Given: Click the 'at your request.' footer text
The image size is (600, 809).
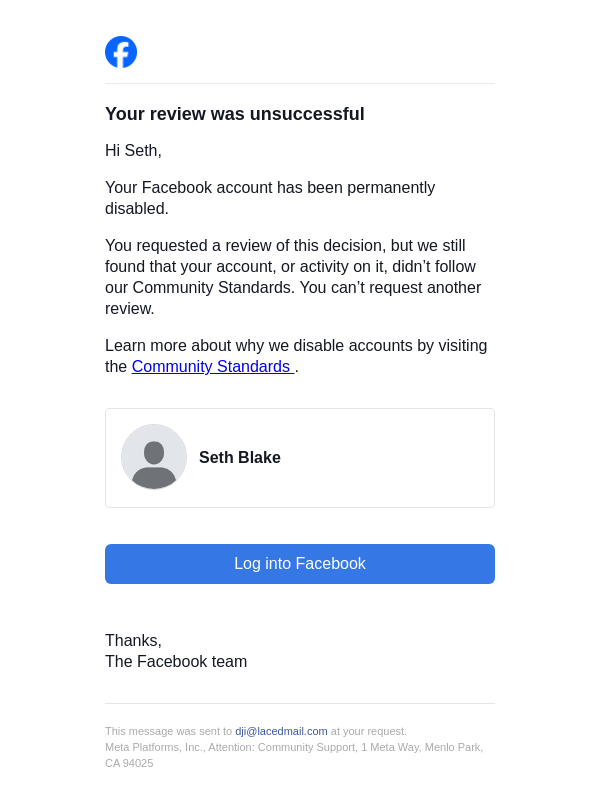Looking at the screenshot, I should tap(369, 731).
